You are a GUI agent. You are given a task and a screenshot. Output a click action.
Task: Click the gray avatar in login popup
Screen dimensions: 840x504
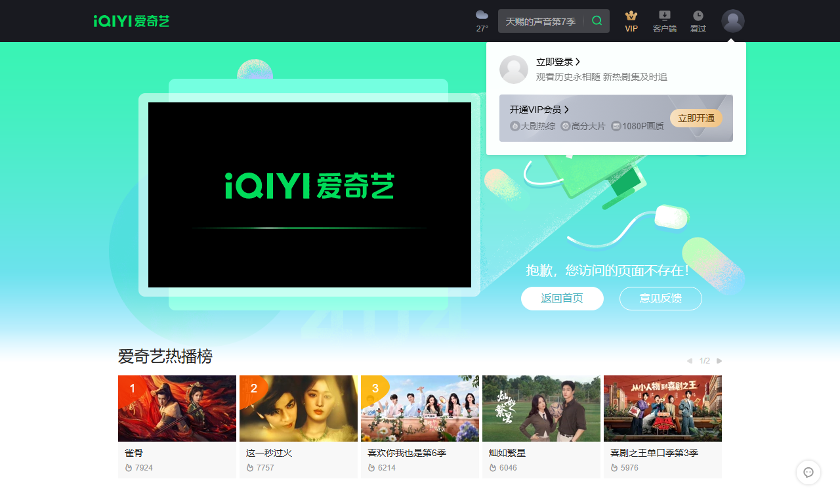click(x=514, y=70)
